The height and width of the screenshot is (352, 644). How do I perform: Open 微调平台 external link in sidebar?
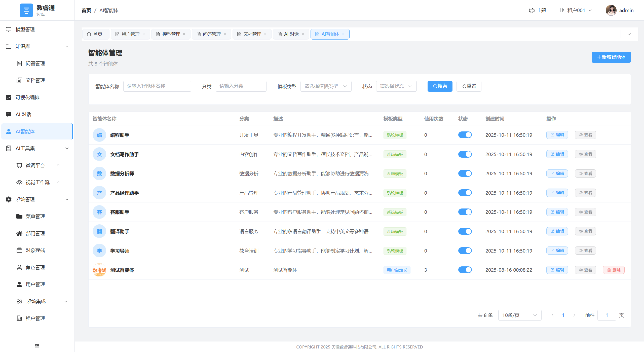click(x=35, y=165)
